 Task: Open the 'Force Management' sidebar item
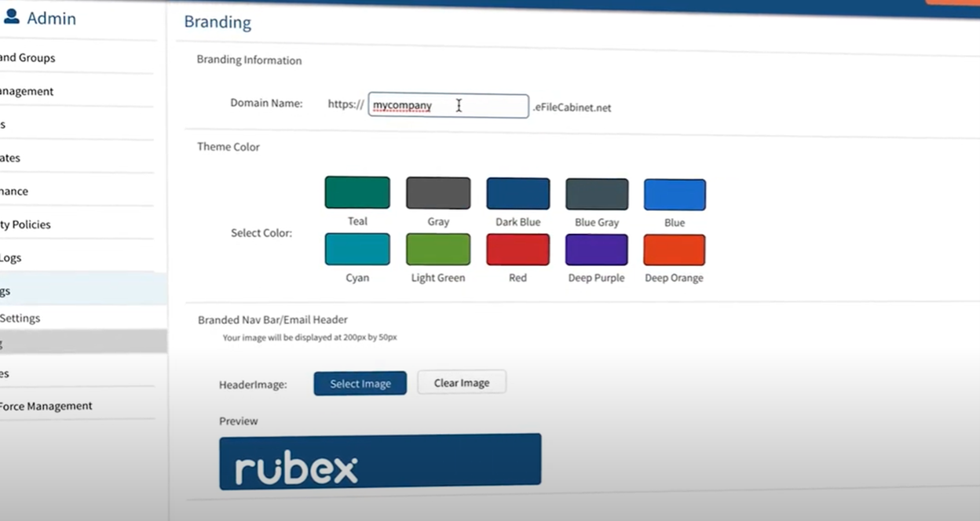[x=46, y=406]
